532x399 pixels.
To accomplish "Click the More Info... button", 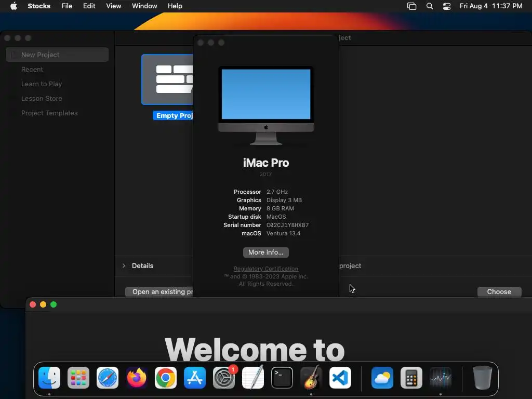I will click(266, 252).
